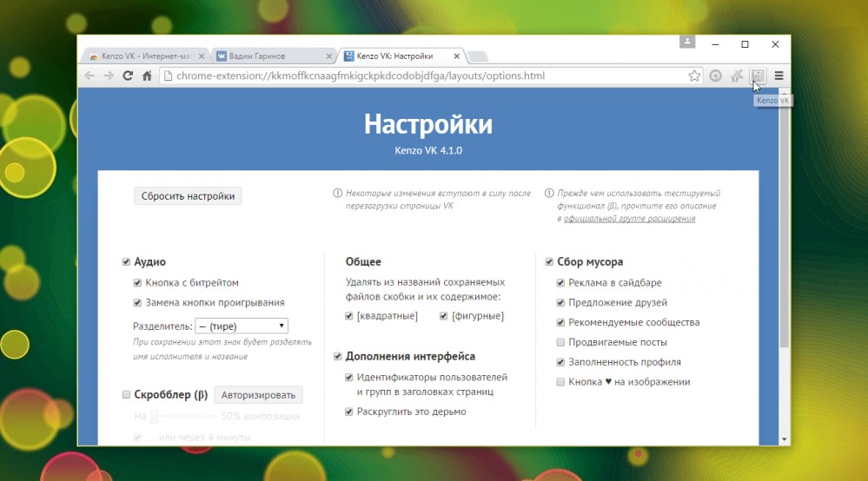Toggle the Сбор мусора checkbox
Viewport: 868px width, 481px height.
(x=549, y=261)
